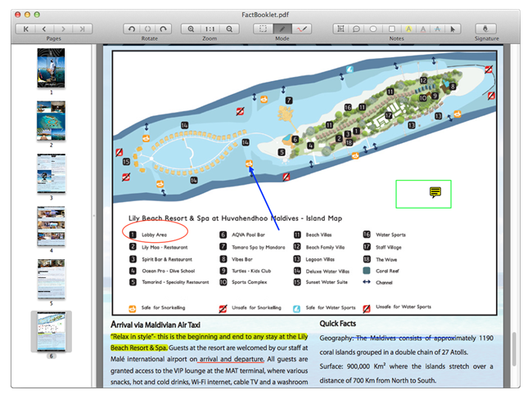Click the middle flip button in Rotate
532x399 pixels.
pos(147,29)
